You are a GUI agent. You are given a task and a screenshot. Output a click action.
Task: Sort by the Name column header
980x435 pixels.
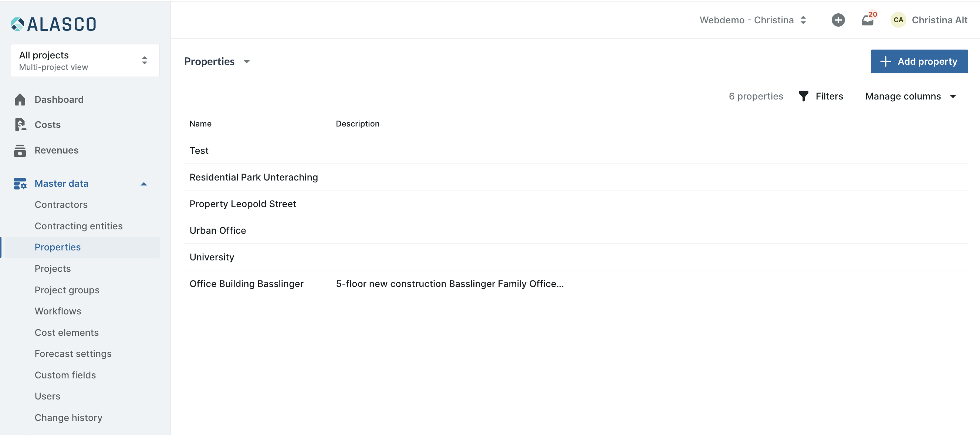click(x=200, y=124)
